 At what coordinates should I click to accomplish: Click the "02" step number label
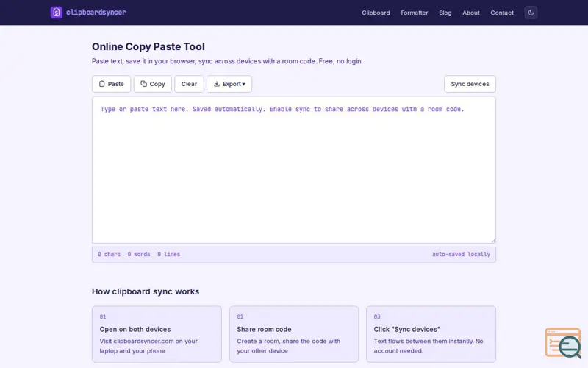[240, 317]
